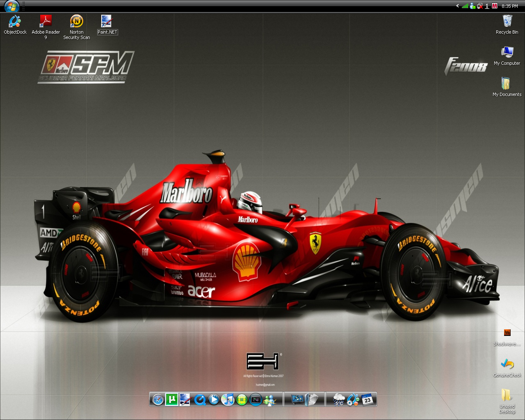Click the disconnected network tray icon
The height and width of the screenshot is (420, 525).
click(480, 6)
